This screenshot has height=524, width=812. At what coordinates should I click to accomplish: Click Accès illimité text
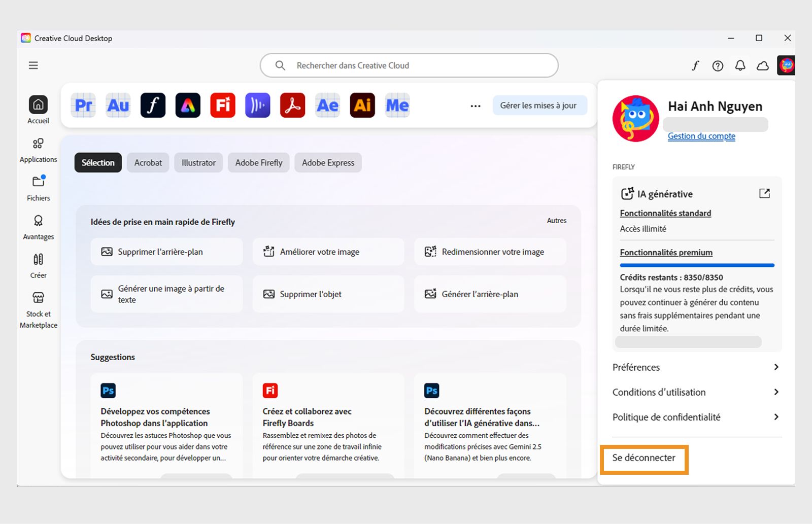643,229
